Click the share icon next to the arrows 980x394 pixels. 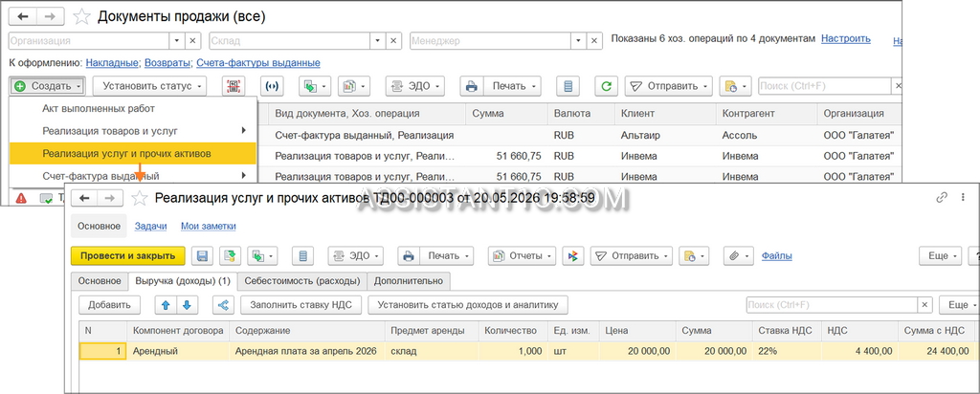pyautogui.click(x=223, y=305)
